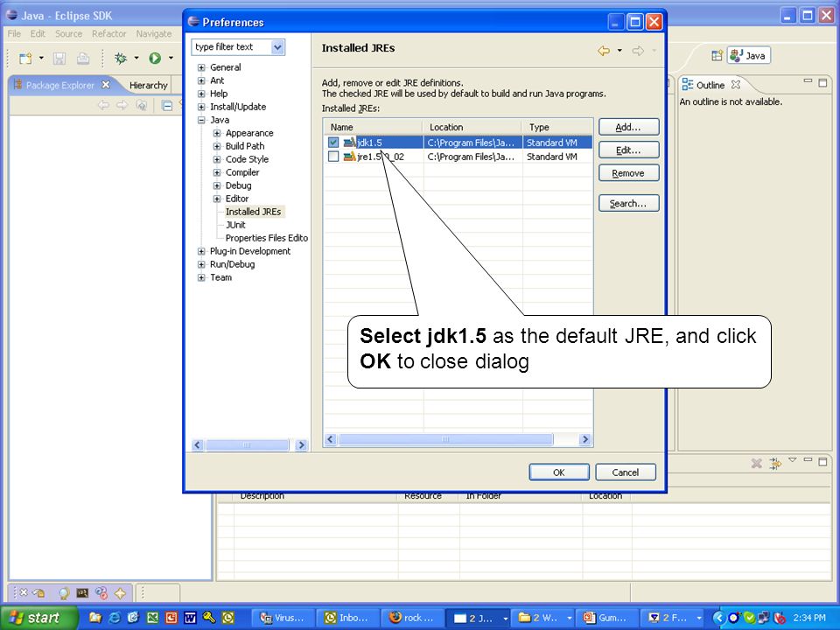Switch to the Hierarchy tab
This screenshot has width=840, height=630.
point(149,85)
